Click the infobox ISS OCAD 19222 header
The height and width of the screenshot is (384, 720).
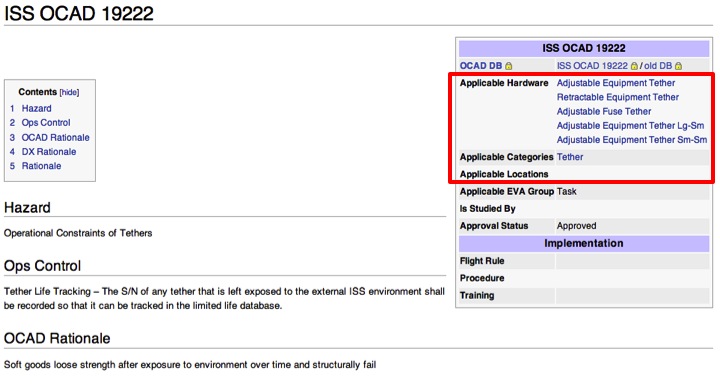pyautogui.click(x=584, y=48)
